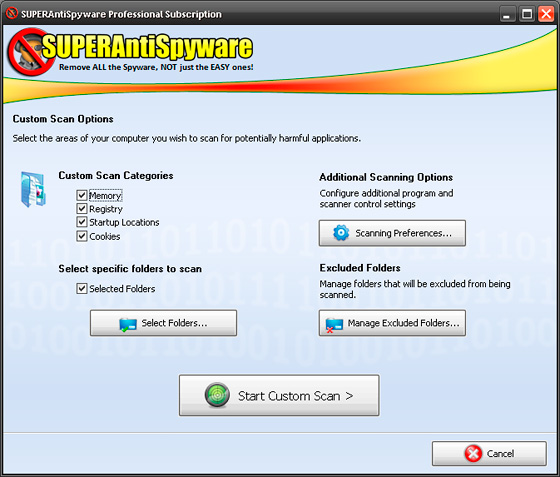Image resolution: width=560 pixels, height=477 pixels.
Task: Open Manage Excluded Folders dialog
Action: click(392, 323)
